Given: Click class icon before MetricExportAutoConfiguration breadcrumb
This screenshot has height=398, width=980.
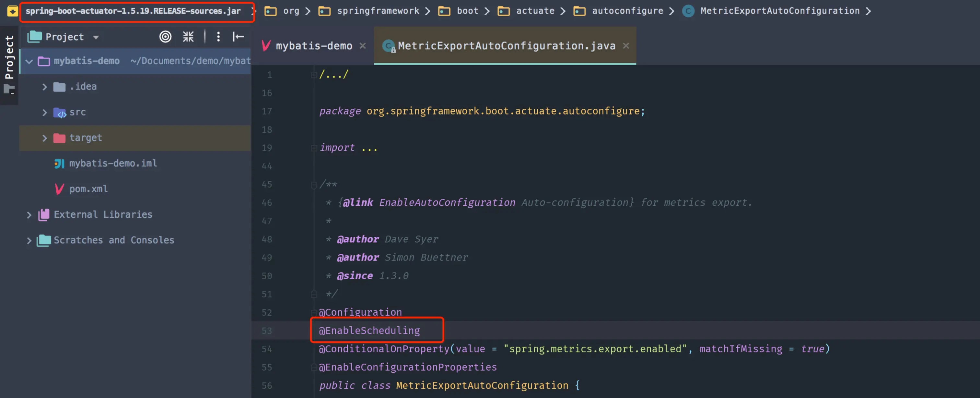Looking at the screenshot, I should tap(688, 11).
